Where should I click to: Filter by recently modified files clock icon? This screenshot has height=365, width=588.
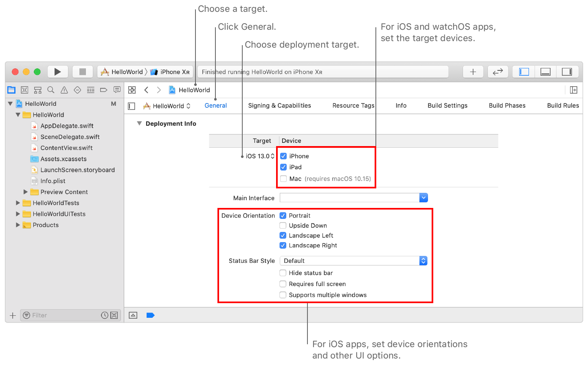click(105, 315)
